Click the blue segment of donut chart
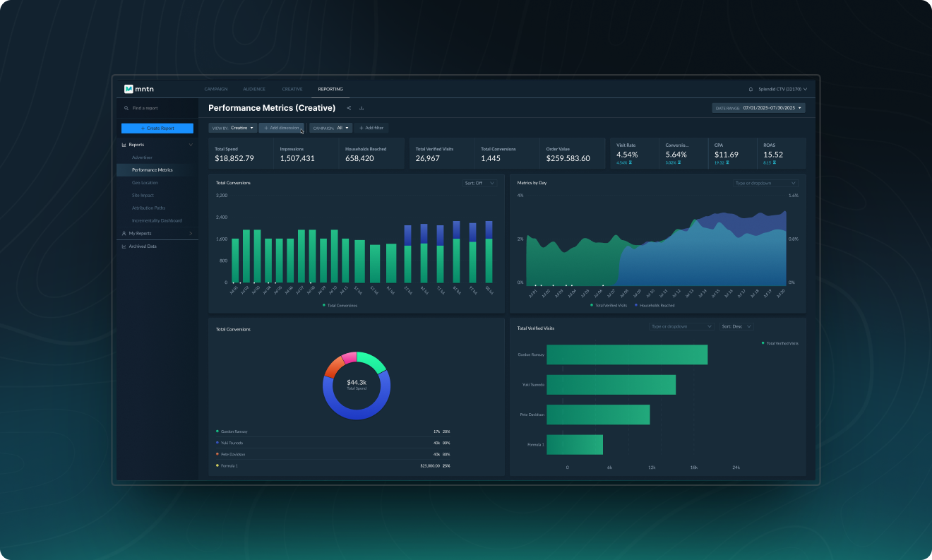Viewport: 932px width, 560px height. (x=357, y=414)
